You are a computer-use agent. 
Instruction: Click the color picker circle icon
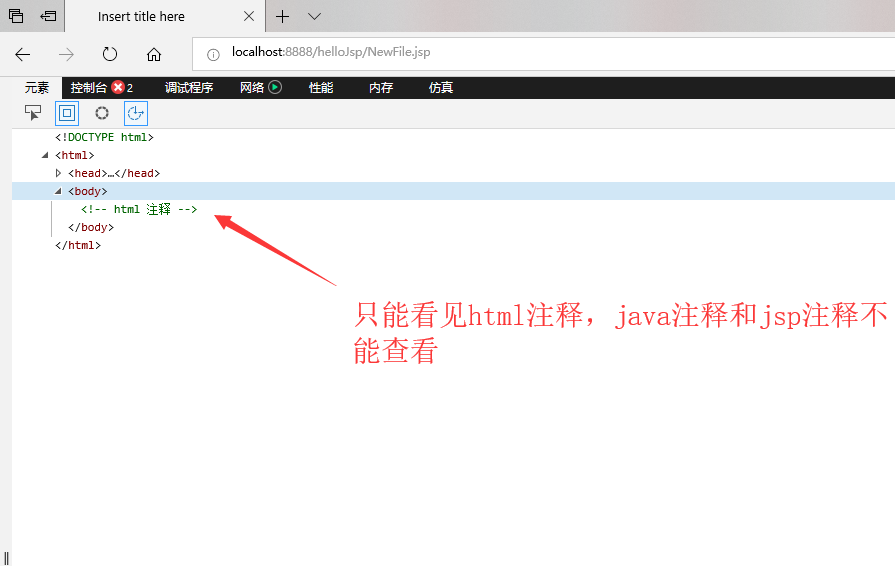pyautogui.click(x=102, y=113)
